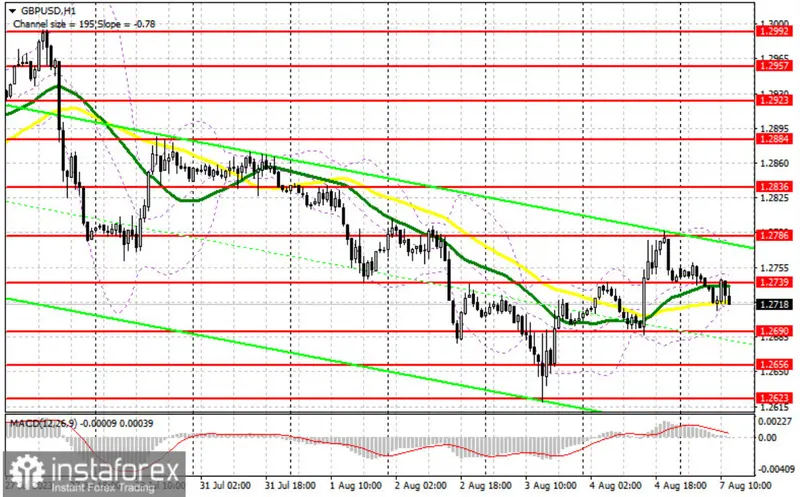Click the 3 Aug 10:00 time label
The width and height of the screenshot is (800, 497).
coord(551,485)
